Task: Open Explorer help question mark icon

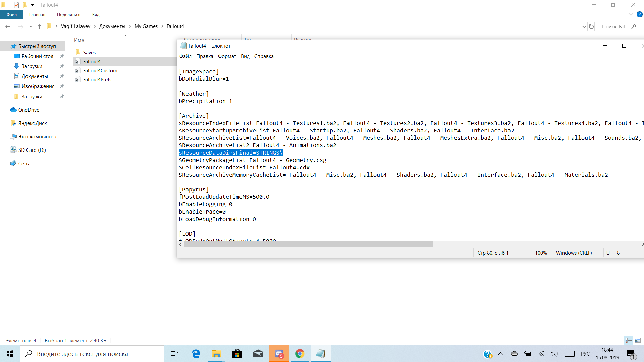Action: point(639,15)
